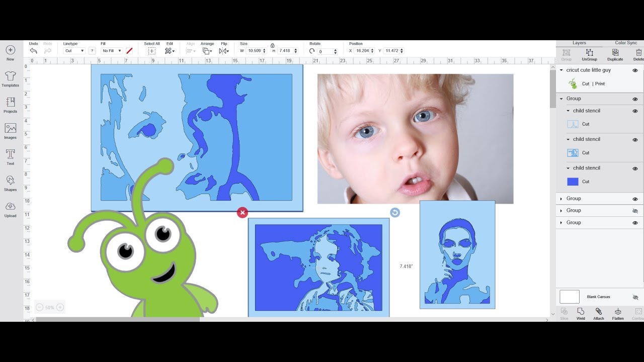Open the Upload panel
The image size is (644, 362).
coord(10,210)
